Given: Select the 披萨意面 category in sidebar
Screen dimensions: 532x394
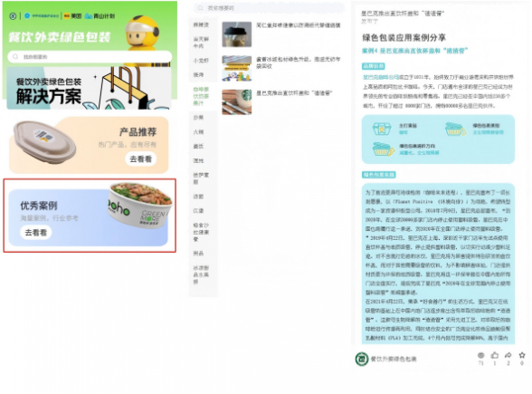Looking at the screenshot, I should (x=201, y=178).
